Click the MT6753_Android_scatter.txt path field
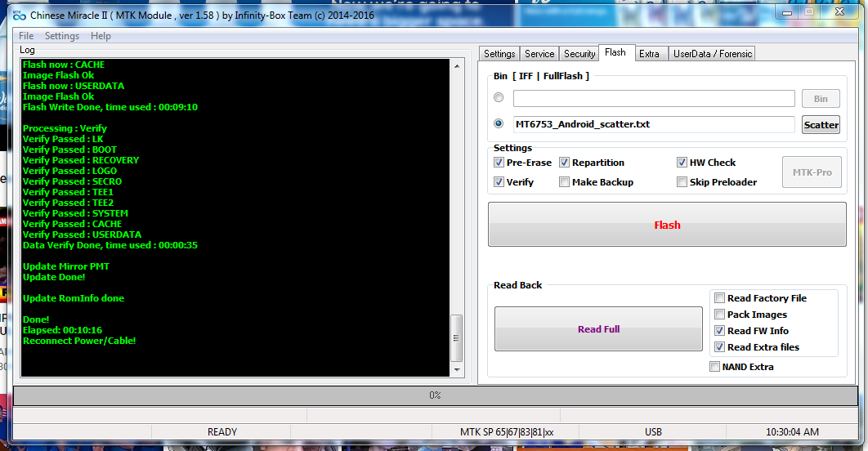This screenshot has height=451, width=868. pos(654,124)
